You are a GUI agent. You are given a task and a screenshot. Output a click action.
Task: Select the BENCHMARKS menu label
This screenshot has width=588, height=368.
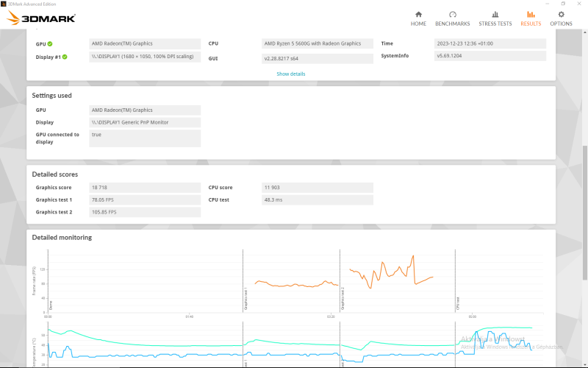tap(453, 24)
